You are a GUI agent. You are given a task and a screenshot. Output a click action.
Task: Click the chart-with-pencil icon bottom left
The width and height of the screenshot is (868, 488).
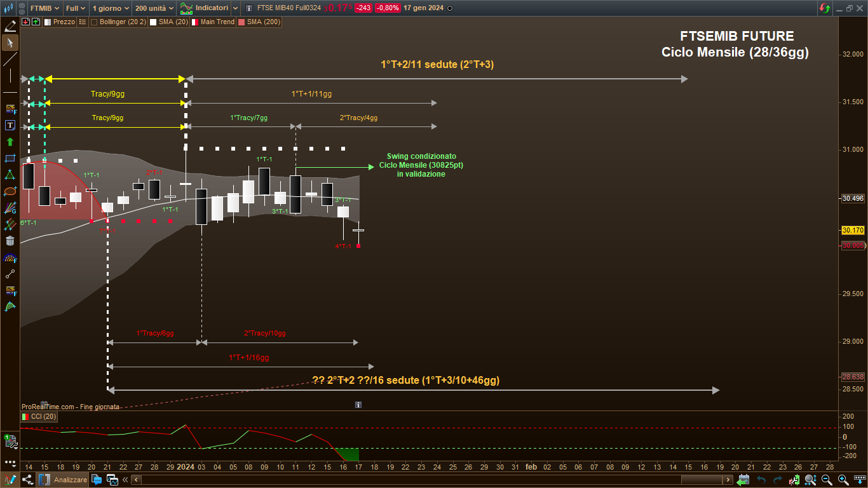pos(10,480)
